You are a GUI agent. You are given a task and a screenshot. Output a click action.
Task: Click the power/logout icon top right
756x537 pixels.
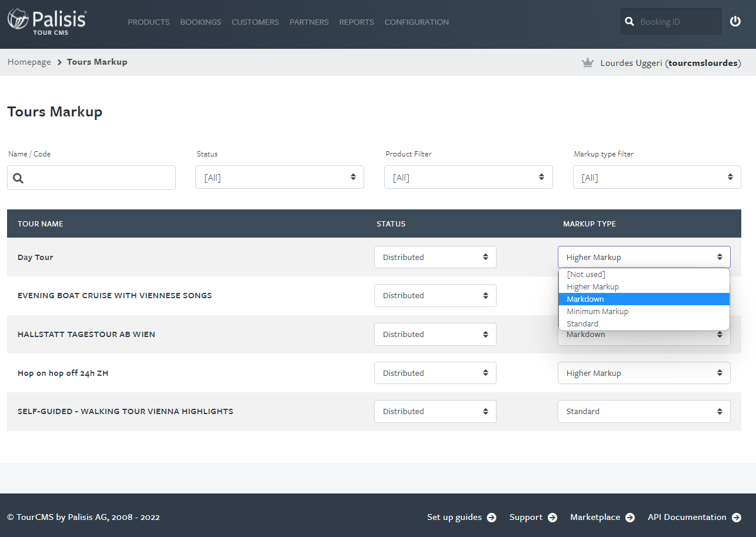tap(735, 21)
